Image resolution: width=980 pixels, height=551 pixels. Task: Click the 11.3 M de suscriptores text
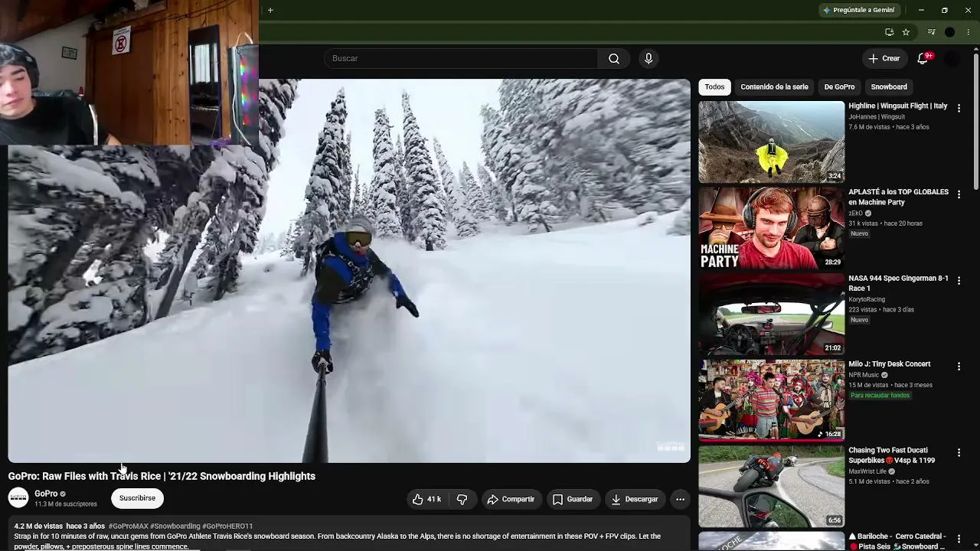pos(66,504)
